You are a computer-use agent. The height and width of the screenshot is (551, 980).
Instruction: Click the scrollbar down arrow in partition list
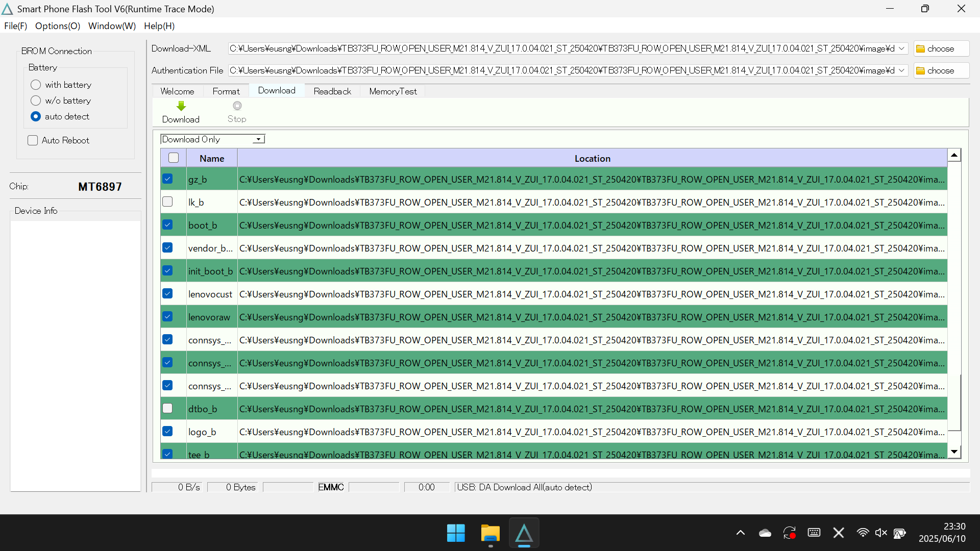point(954,452)
